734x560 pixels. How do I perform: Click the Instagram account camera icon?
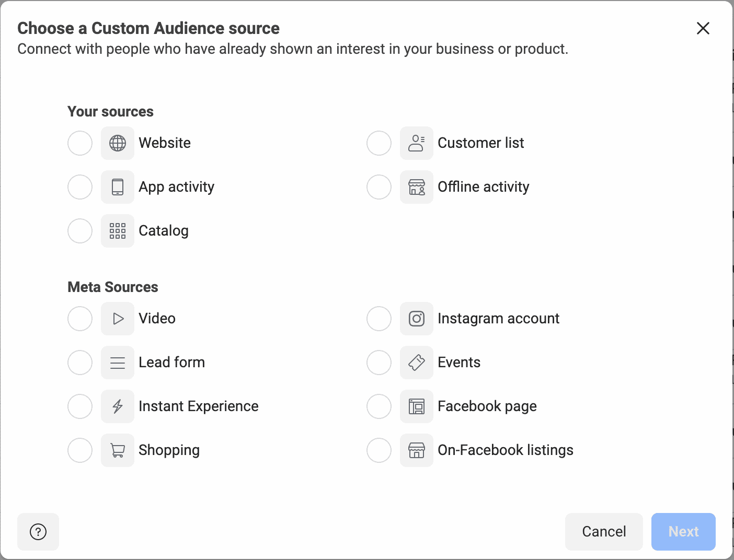[416, 319]
